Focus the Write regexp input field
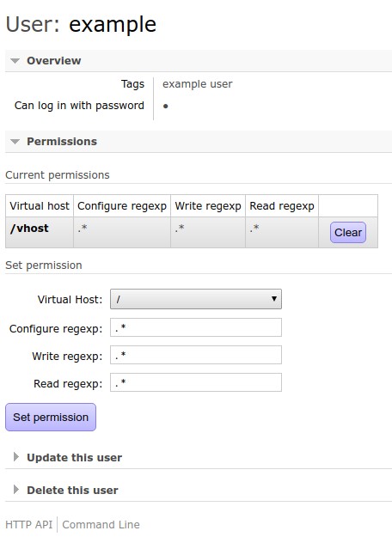 point(196,355)
